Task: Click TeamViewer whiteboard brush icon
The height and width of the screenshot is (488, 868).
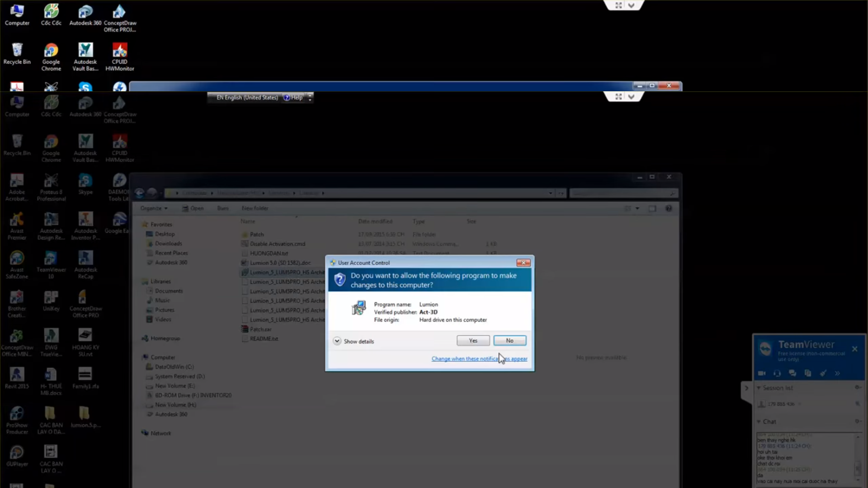Action: [x=823, y=373]
